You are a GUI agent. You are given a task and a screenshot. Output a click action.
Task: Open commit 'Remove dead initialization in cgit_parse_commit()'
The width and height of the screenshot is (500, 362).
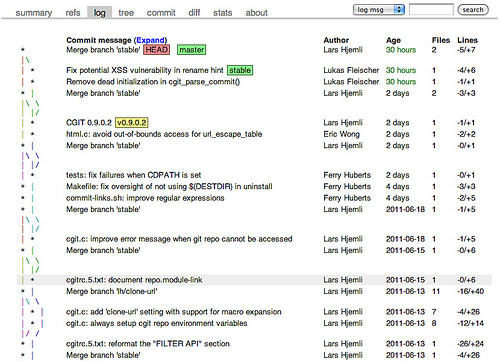153,82
